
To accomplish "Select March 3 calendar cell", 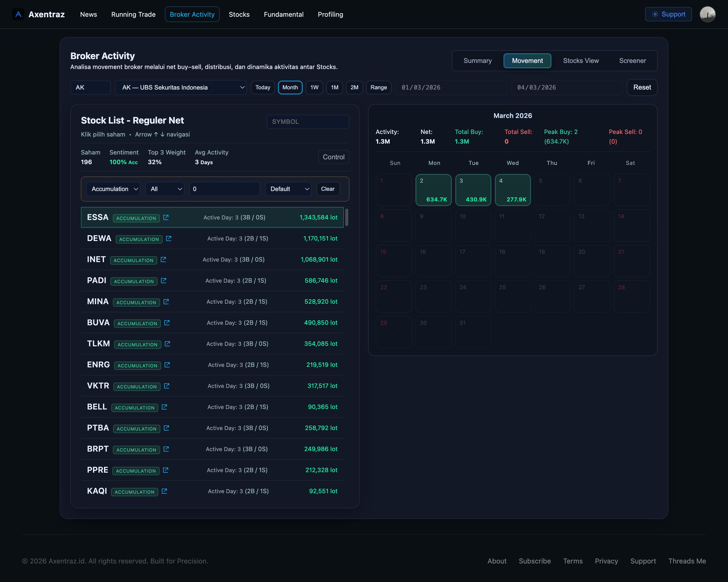I will (x=473, y=190).
